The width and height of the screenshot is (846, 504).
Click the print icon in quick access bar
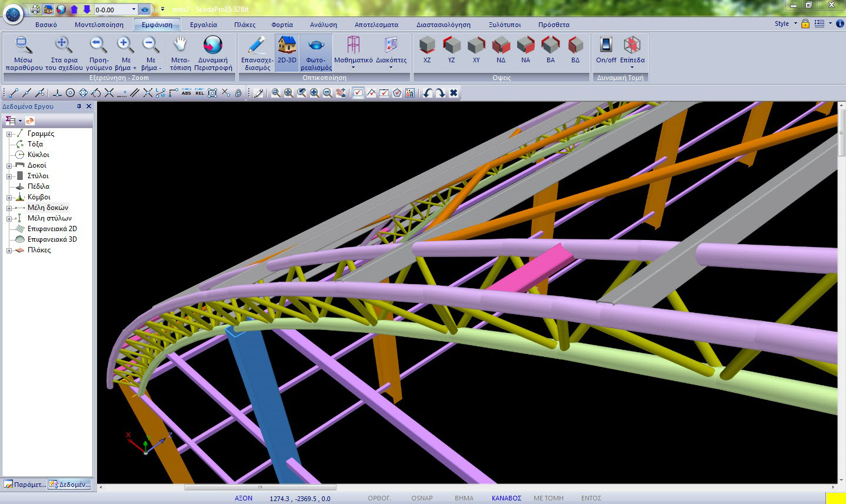[x=35, y=9]
